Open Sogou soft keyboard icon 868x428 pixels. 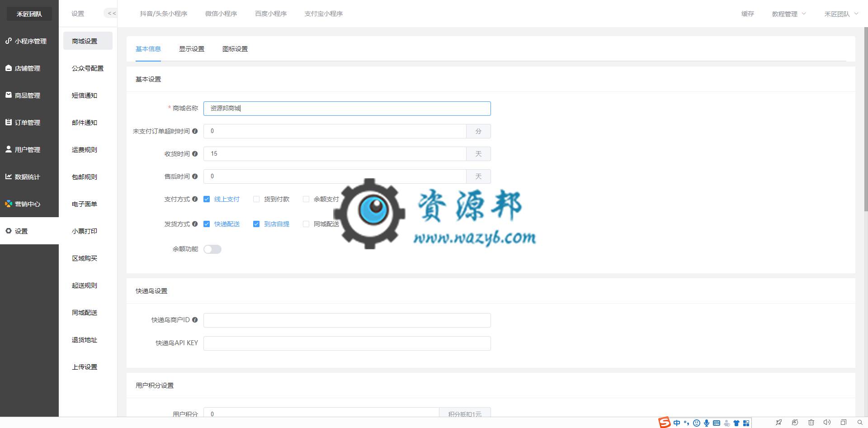point(717,423)
